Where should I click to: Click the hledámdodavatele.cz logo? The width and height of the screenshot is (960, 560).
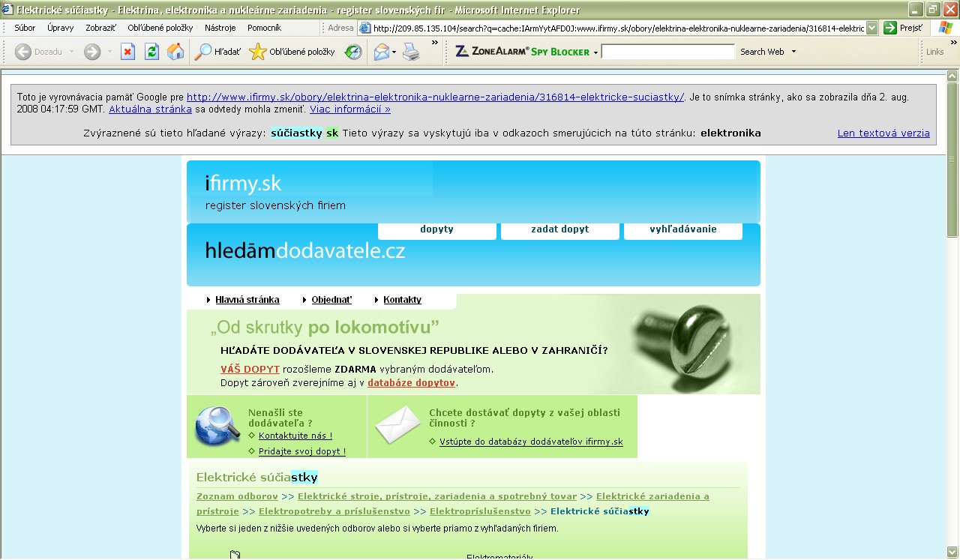point(305,251)
